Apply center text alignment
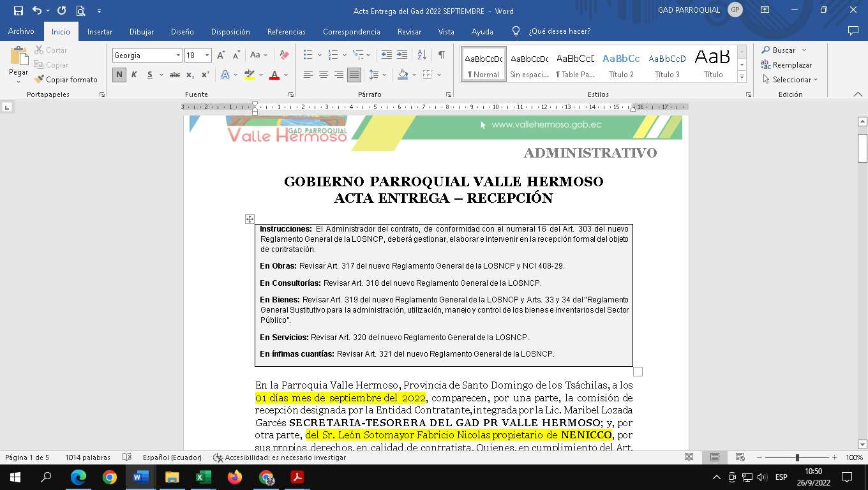Image resolution: width=868 pixels, height=490 pixels. [x=323, y=75]
